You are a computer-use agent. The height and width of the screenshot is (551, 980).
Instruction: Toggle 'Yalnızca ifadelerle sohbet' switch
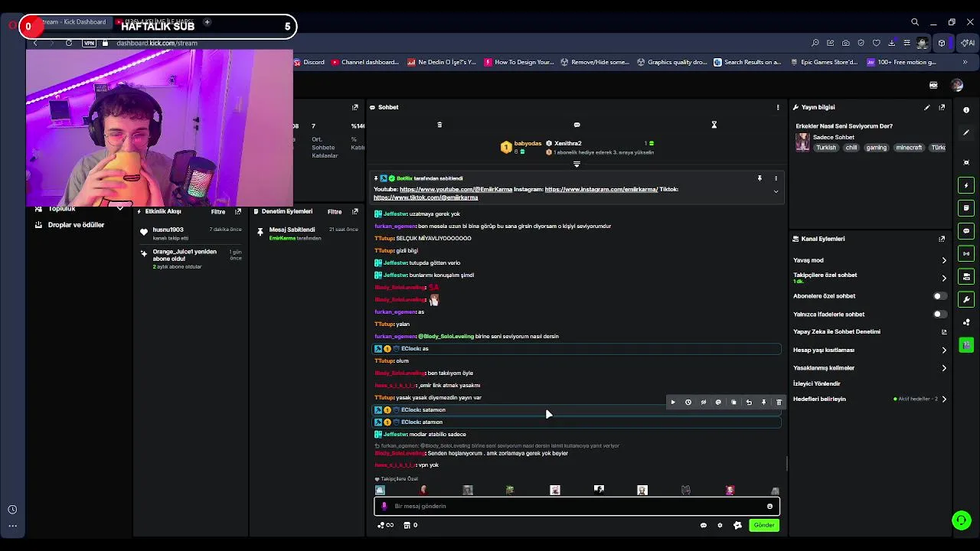click(x=939, y=314)
